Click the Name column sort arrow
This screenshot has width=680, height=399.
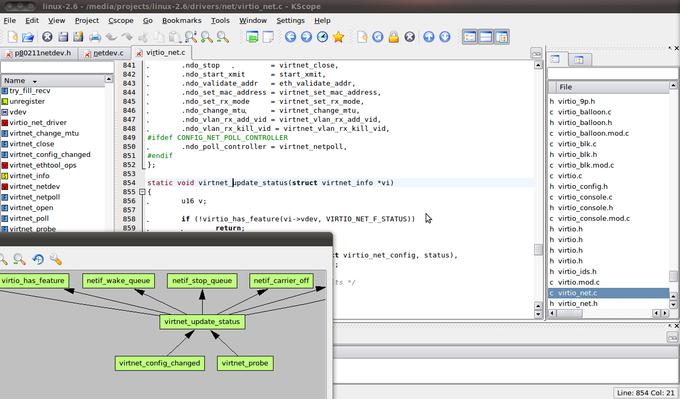(x=35, y=81)
